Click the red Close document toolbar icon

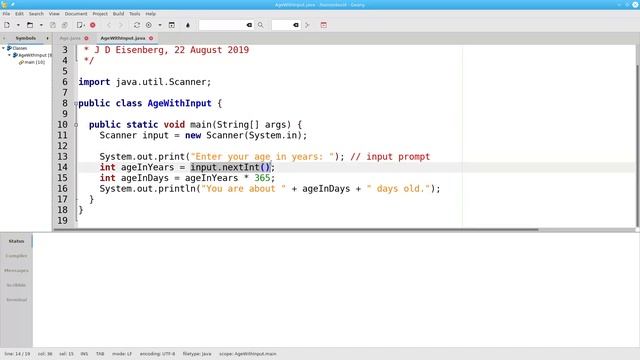93,25
